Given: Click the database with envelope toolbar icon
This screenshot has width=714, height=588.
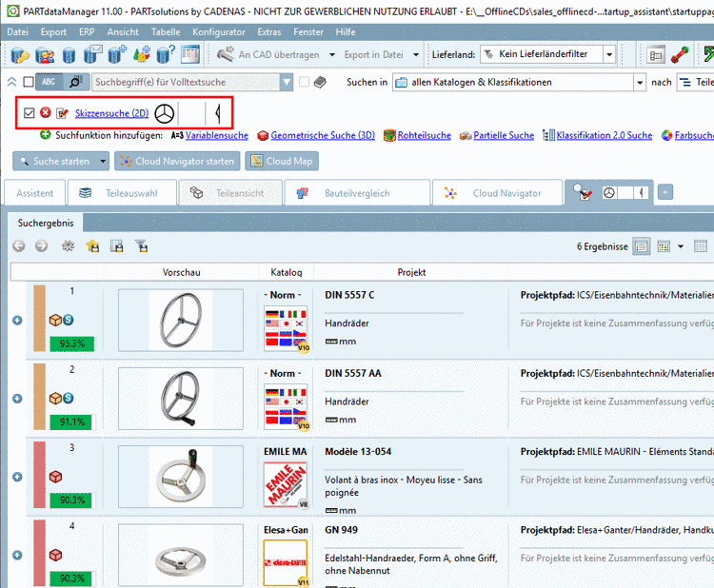Looking at the screenshot, I should (93, 54).
